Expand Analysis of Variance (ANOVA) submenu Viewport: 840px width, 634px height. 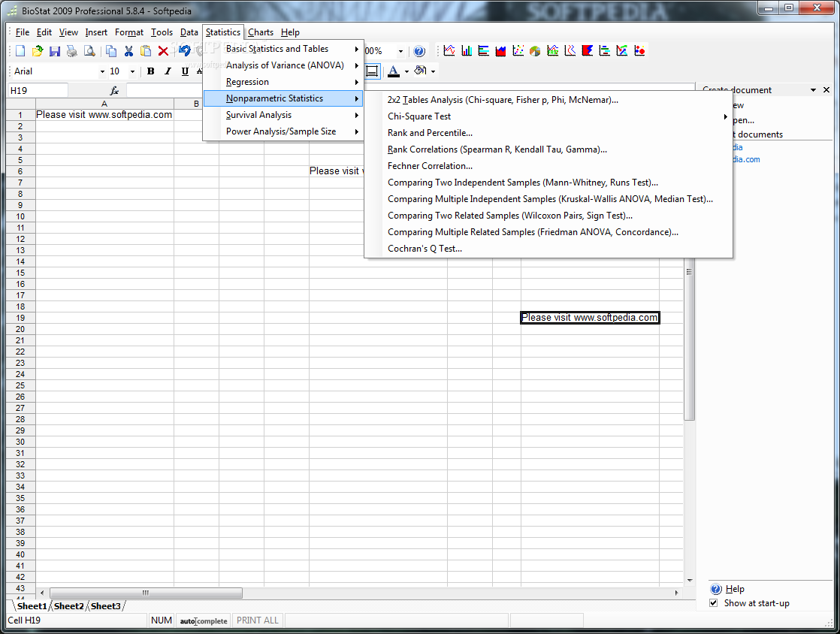pos(284,65)
